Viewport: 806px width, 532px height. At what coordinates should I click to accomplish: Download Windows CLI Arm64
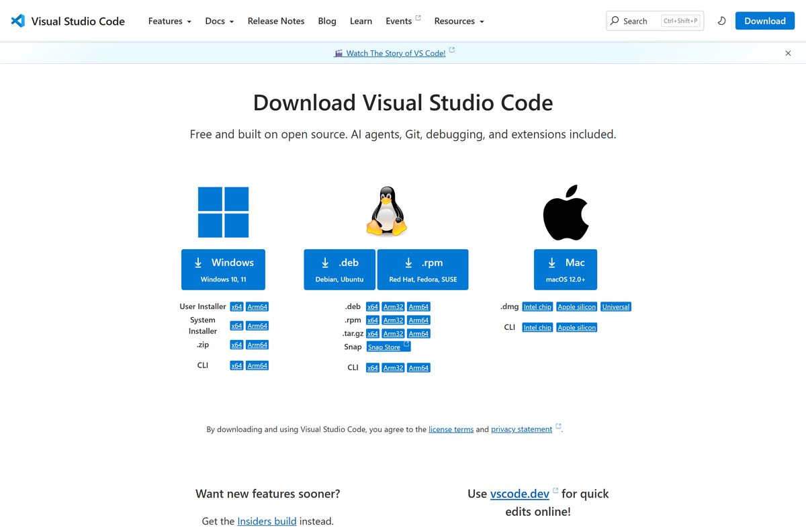[257, 365]
